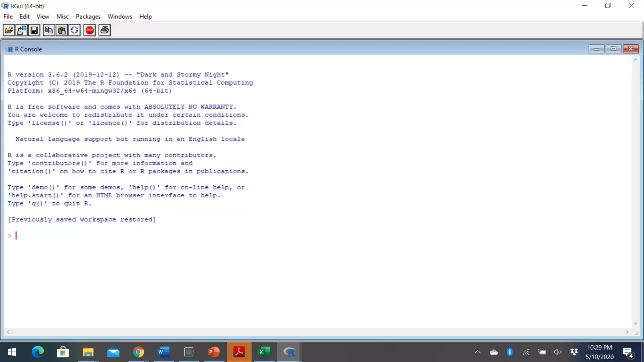The image size is (644, 362).
Task: Switch to PowerPoint in taskbar
Action: click(214, 352)
